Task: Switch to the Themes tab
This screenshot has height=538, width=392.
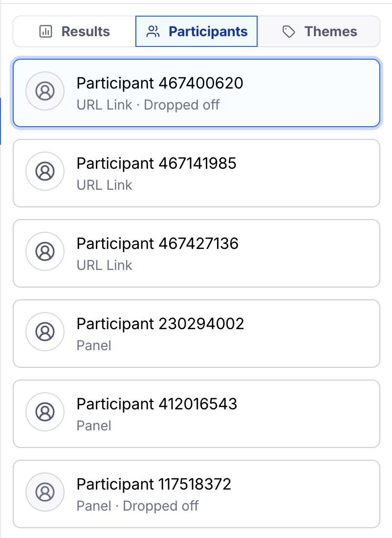Action: point(319,32)
